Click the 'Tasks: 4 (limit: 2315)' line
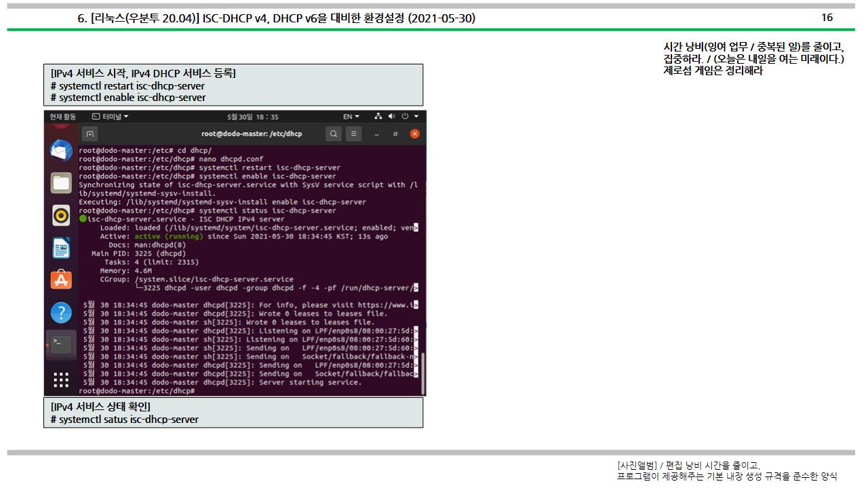This screenshot has height=488, width=868. pos(151,262)
